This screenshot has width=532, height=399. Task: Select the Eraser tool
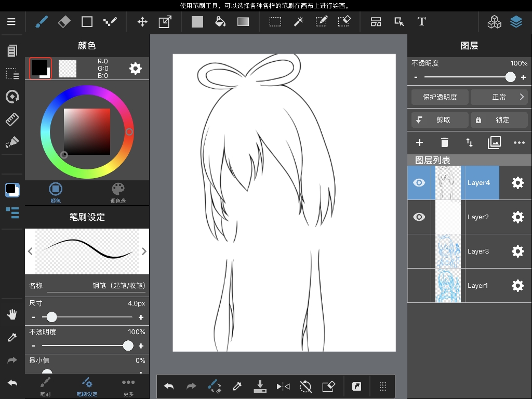64,22
